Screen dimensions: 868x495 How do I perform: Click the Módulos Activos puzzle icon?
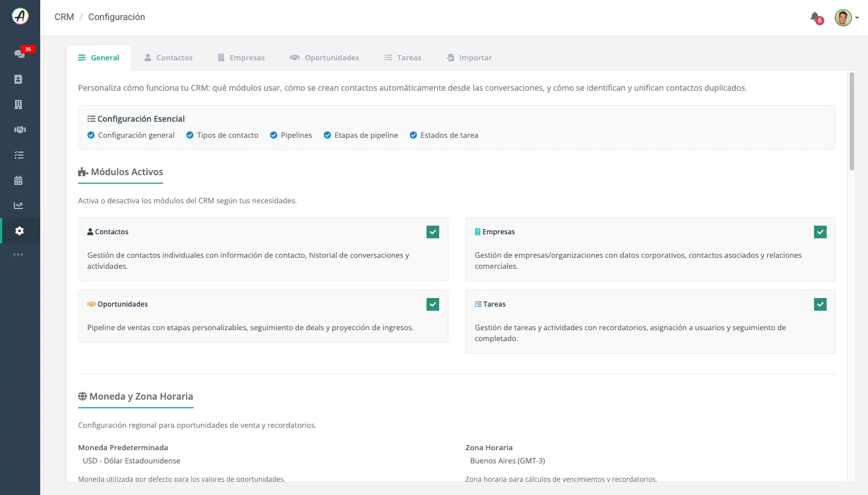pyautogui.click(x=83, y=172)
